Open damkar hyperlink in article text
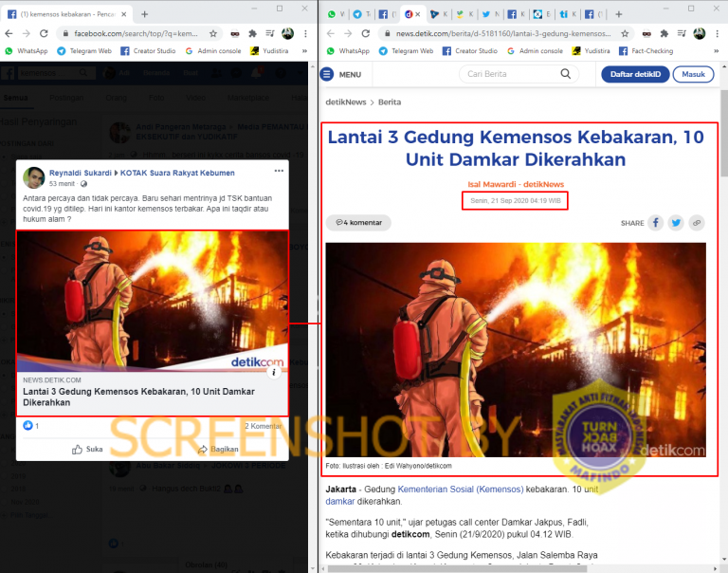 tap(340, 502)
